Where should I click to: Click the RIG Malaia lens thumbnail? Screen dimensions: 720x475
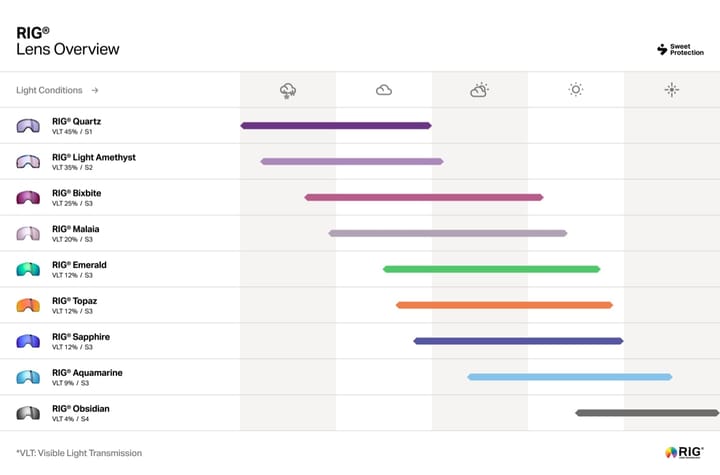(x=28, y=233)
